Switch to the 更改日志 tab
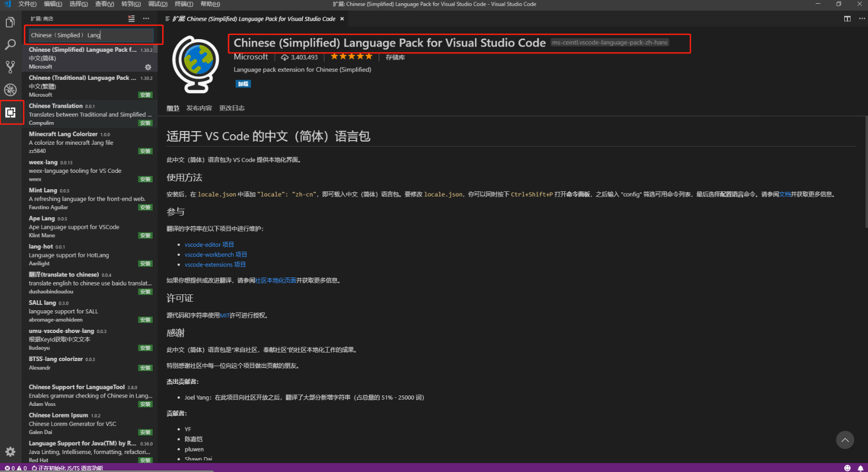 (232, 108)
